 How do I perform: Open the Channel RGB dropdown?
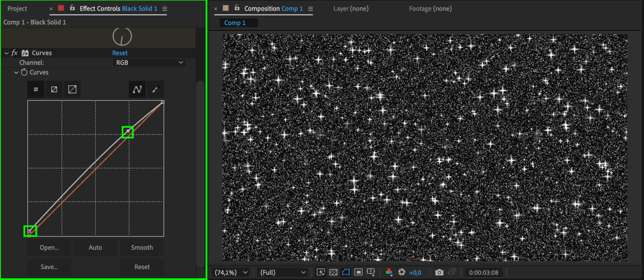tap(149, 62)
